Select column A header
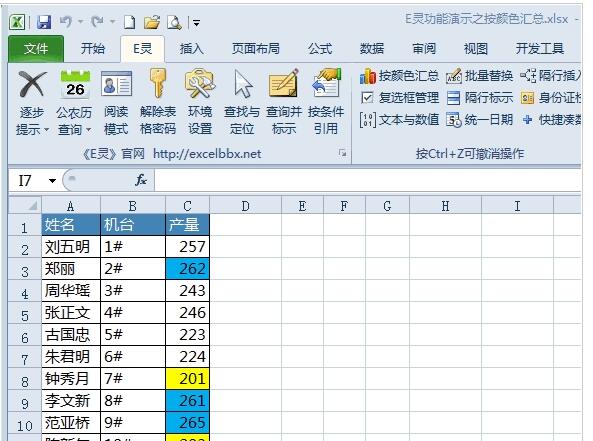 (x=71, y=206)
